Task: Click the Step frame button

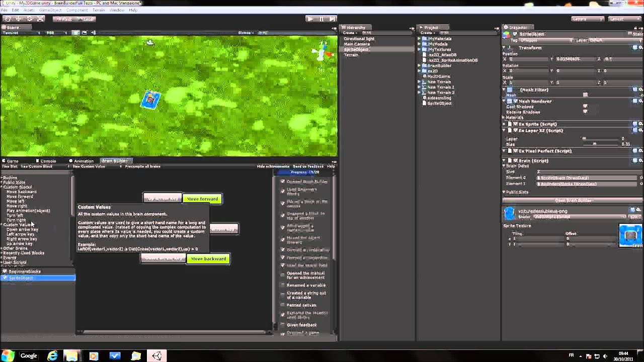Action: pyautogui.click(x=332, y=19)
